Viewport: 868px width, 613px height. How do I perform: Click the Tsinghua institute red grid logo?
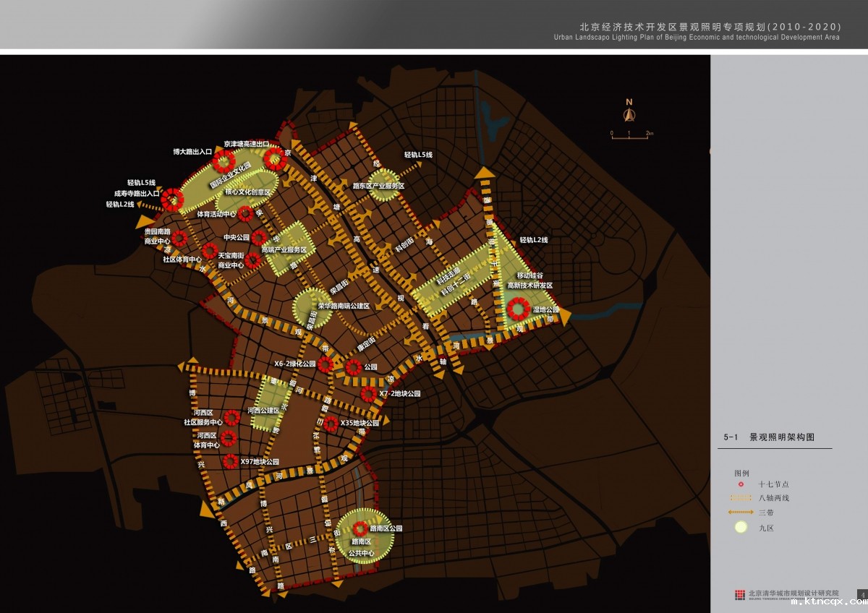[x=739, y=594]
